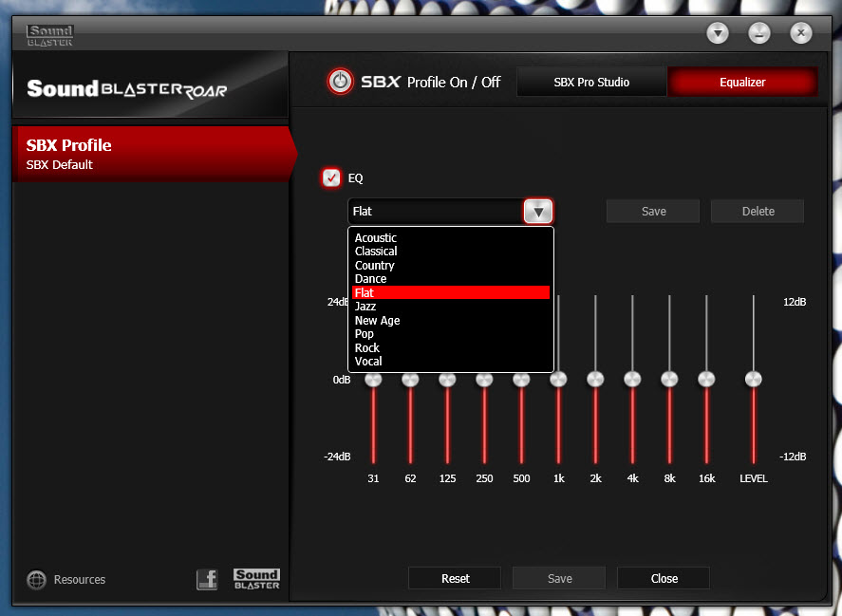This screenshot has width=842, height=616.
Task: Choose the Jazz preset
Action: click(x=451, y=307)
